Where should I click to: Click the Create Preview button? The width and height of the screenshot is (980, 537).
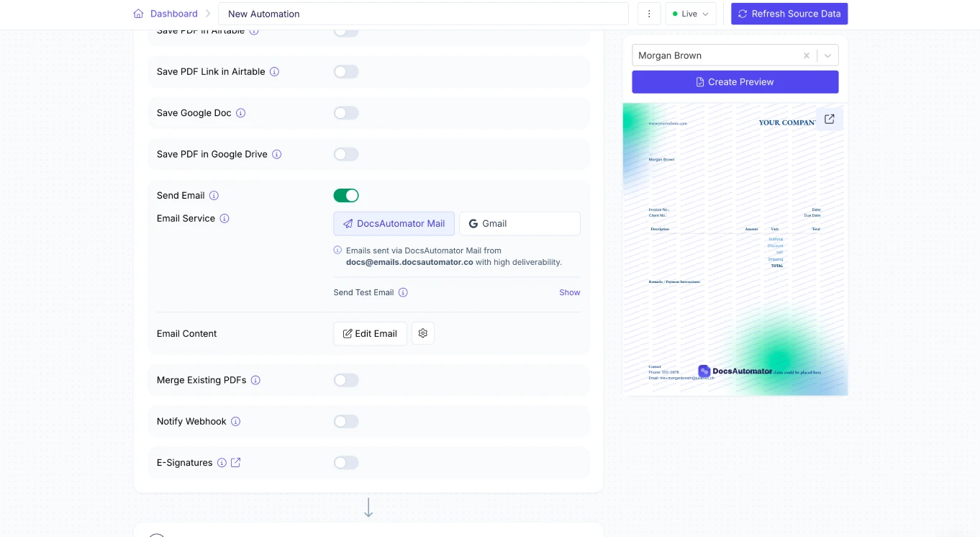coord(735,82)
